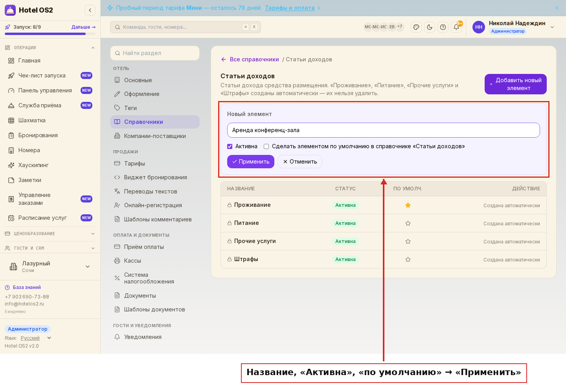
Task: Click the +7 avatars group badge
Action: pos(399,27)
